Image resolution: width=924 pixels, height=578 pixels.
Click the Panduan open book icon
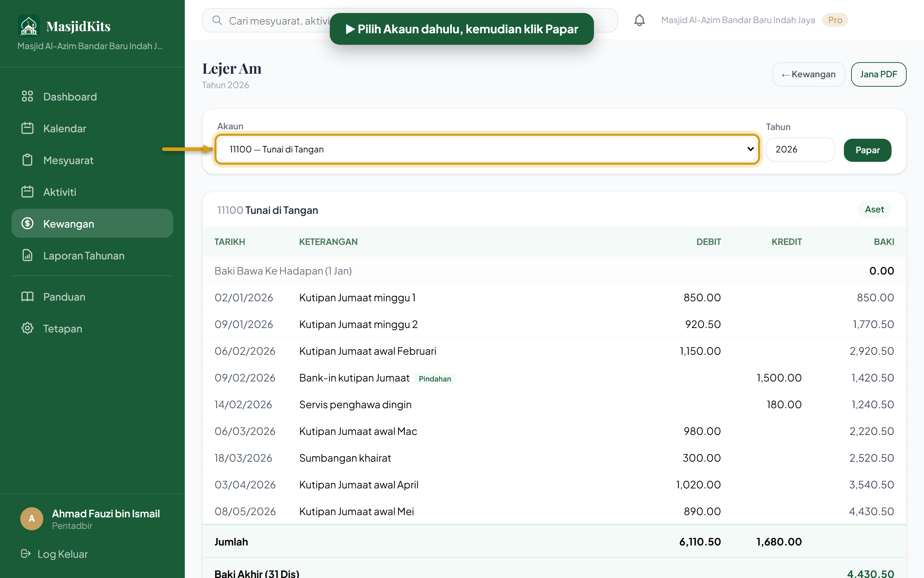pyautogui.click(x=27, y=296)
